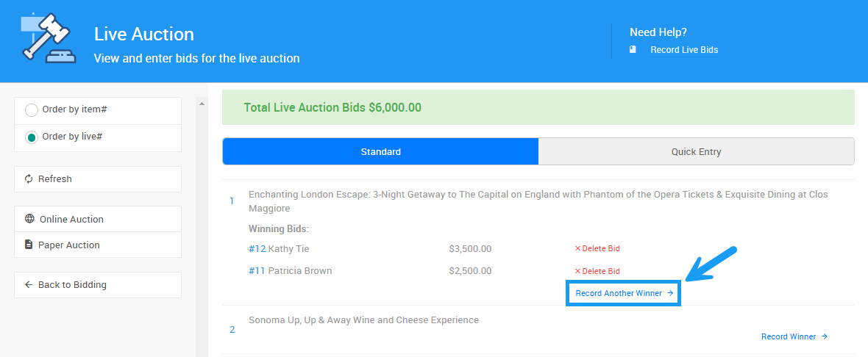Image resolution: width=868 pixels, height=357 pixels.
Task: Click the Refresh circular arrows icon
Action: tap(29, 179)
